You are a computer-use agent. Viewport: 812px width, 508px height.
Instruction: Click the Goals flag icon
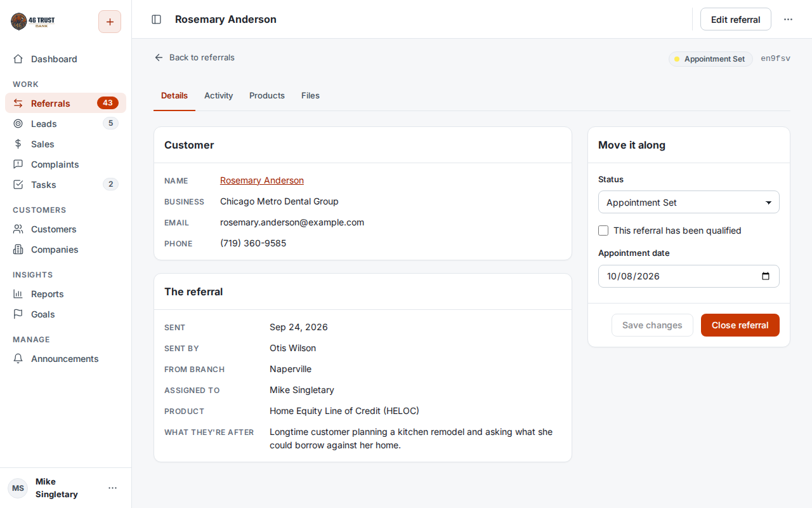coord(18,314)
